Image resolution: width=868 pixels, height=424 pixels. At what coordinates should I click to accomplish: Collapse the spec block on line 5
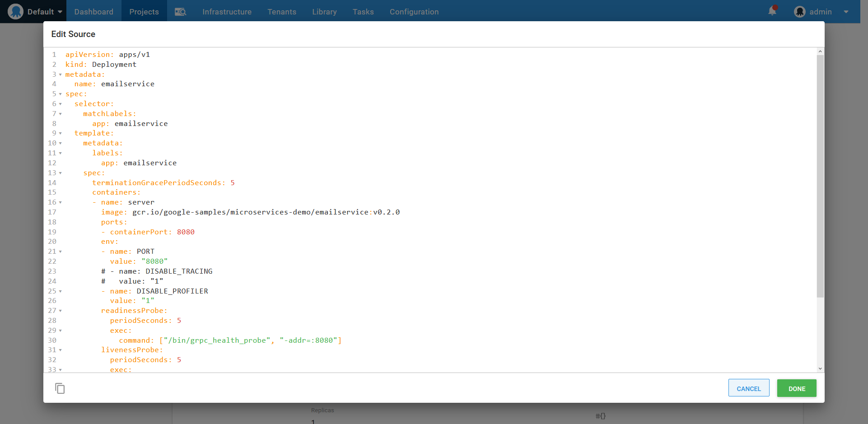(59, 94)
